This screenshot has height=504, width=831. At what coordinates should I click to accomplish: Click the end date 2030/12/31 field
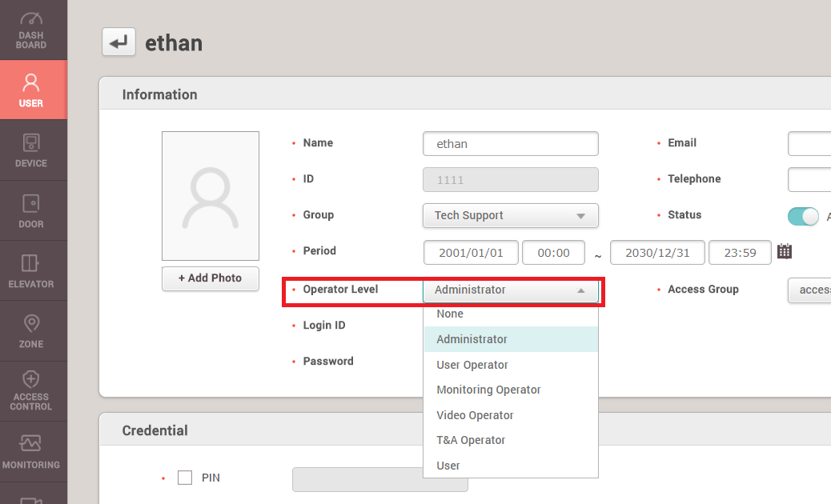coord(657,253)
